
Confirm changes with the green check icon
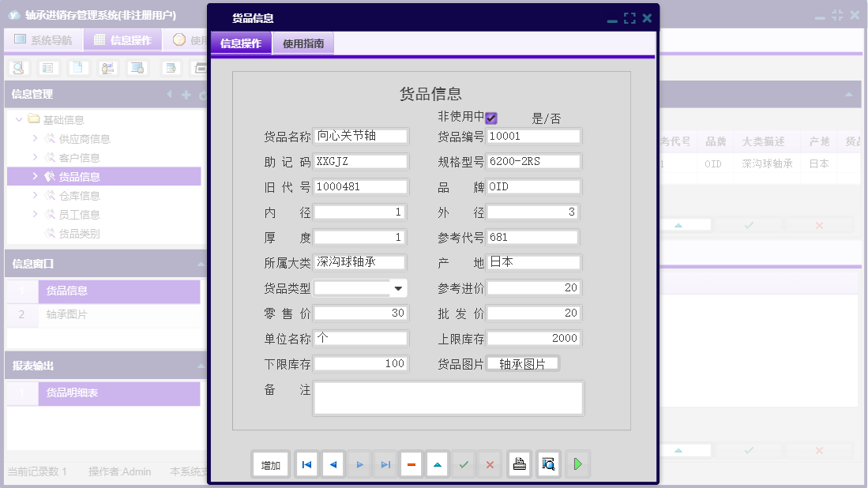[x=464, y=464]
